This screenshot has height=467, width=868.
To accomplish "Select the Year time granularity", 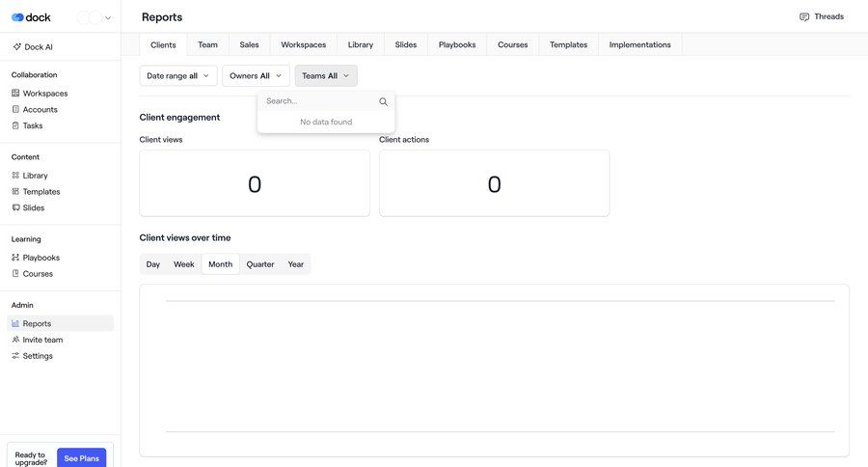I will 296,264.
